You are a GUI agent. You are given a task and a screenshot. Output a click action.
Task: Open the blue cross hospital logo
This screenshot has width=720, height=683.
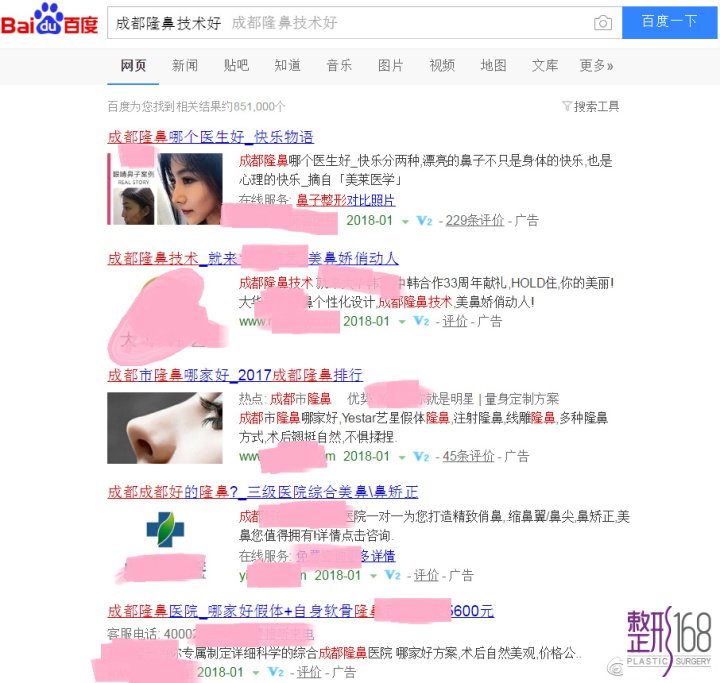tap(165, 530)
